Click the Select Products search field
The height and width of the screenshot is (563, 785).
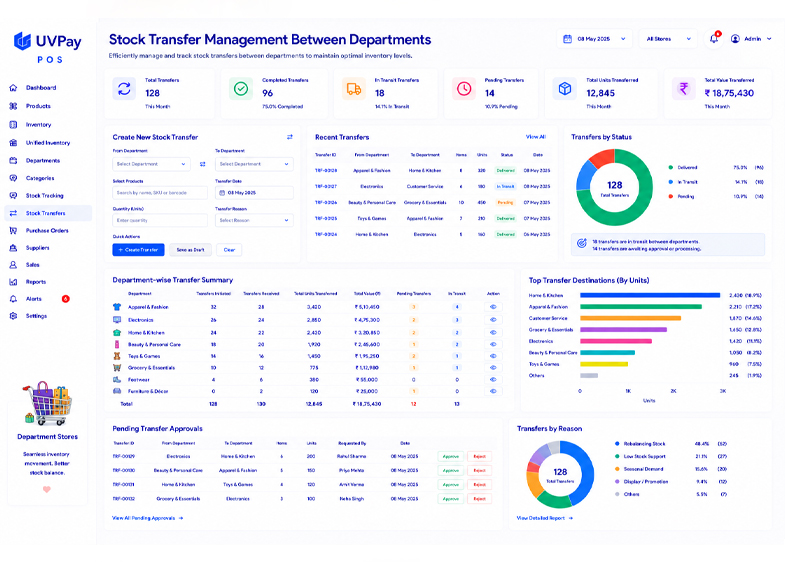(x=160, y=193)
